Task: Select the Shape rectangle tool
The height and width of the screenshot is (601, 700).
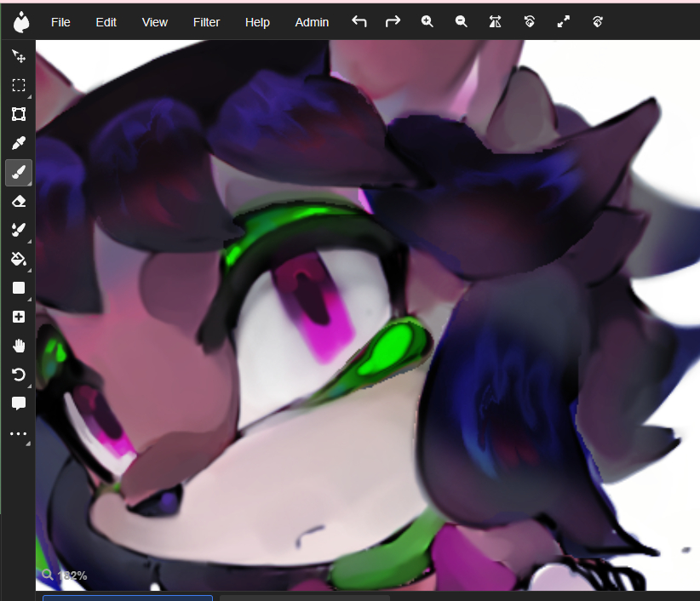Action: pos(18,288)
